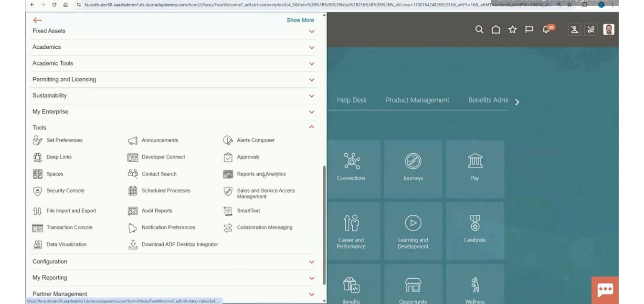Open Reports and Analytics
644x304 pixels.
[x=261, y=174]
